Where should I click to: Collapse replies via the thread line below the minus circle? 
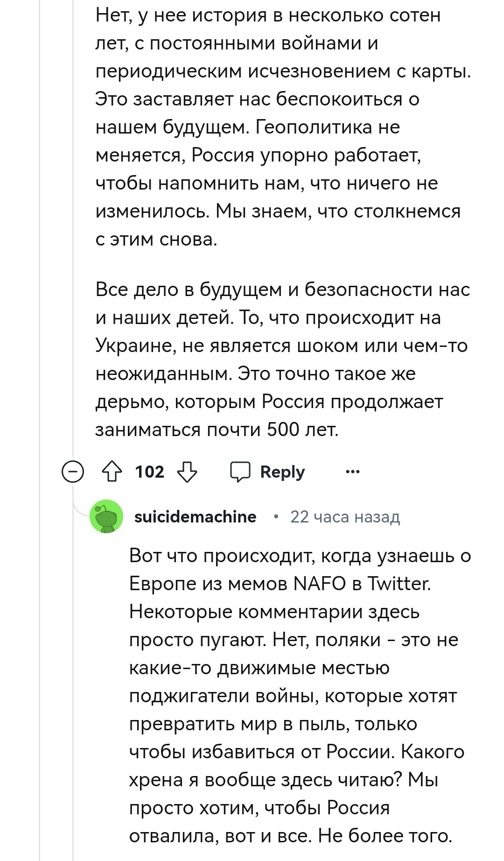(73, 677)
